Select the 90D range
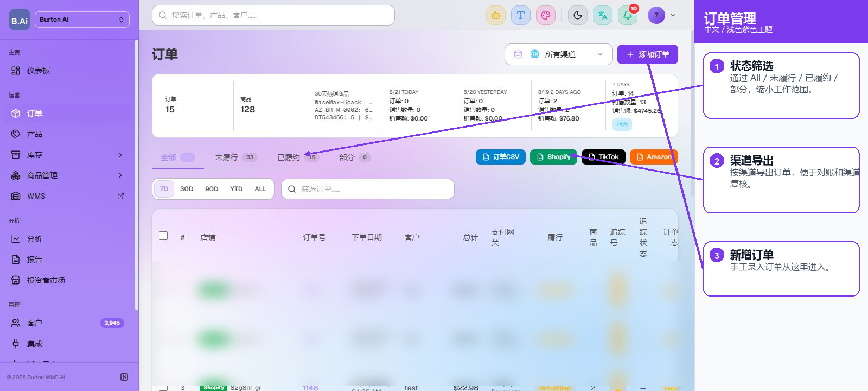Viewport: 868px width, 391px height. coord(212,189)
